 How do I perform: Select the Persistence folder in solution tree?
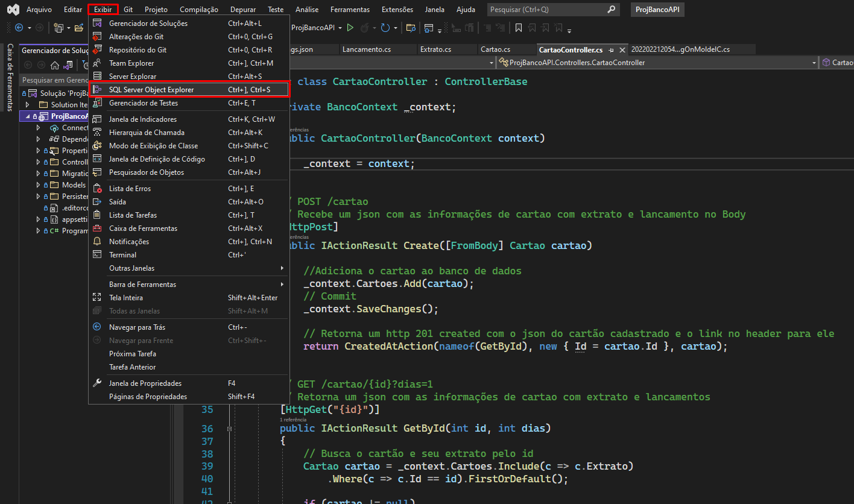coord(75,197)
